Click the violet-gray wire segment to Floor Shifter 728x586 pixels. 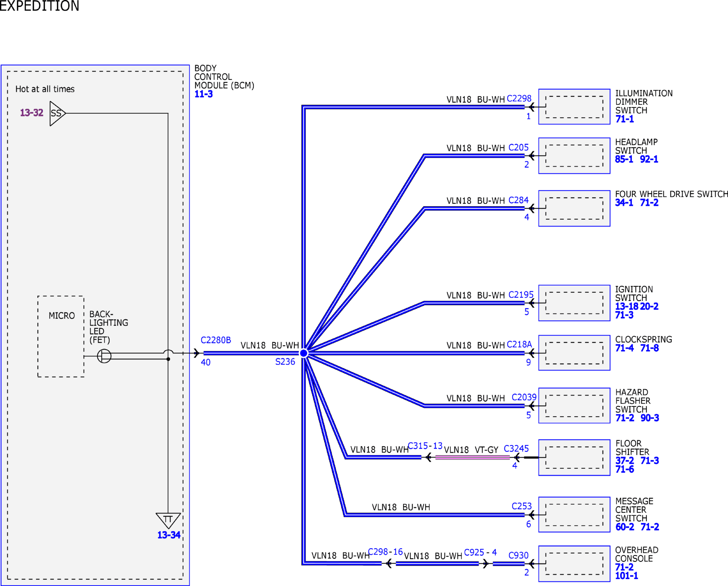click(x=472, y=458)
